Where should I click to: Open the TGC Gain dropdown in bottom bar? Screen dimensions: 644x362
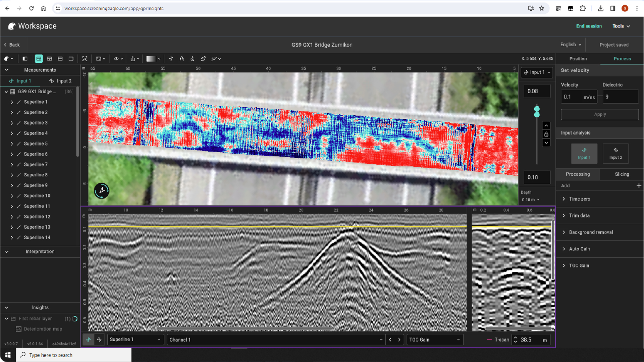click(x=435, y=340)
